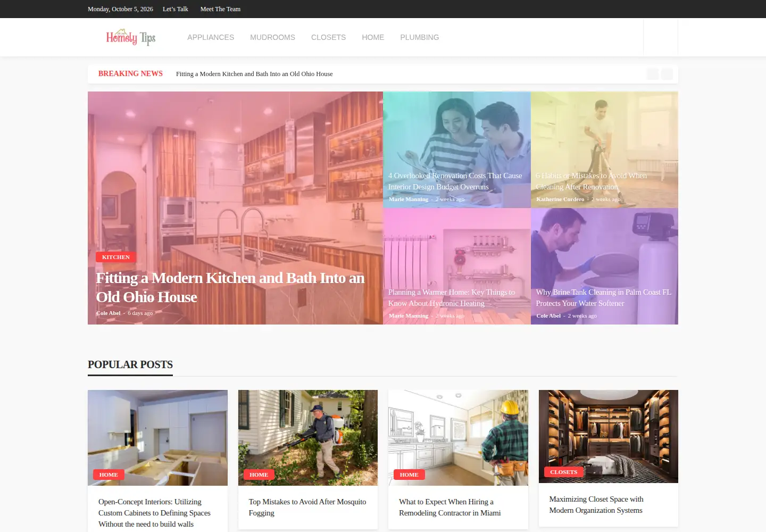Viewport: 766px width, 532px height.
Task: Open the Appliances menu item
Action: click(211, 37)
